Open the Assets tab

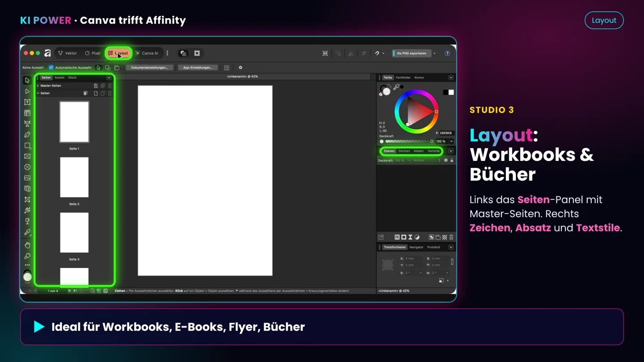click(59, 78)
